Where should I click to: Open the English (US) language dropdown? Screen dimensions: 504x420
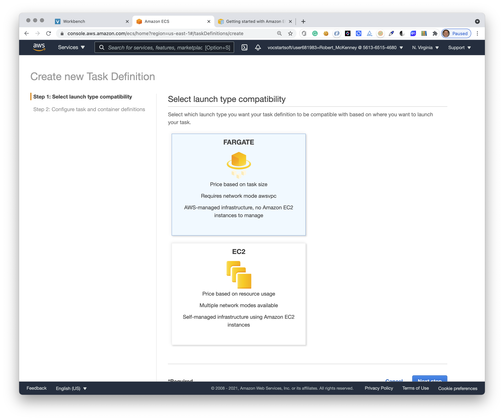pyautogui.click(x=71, y=388)
